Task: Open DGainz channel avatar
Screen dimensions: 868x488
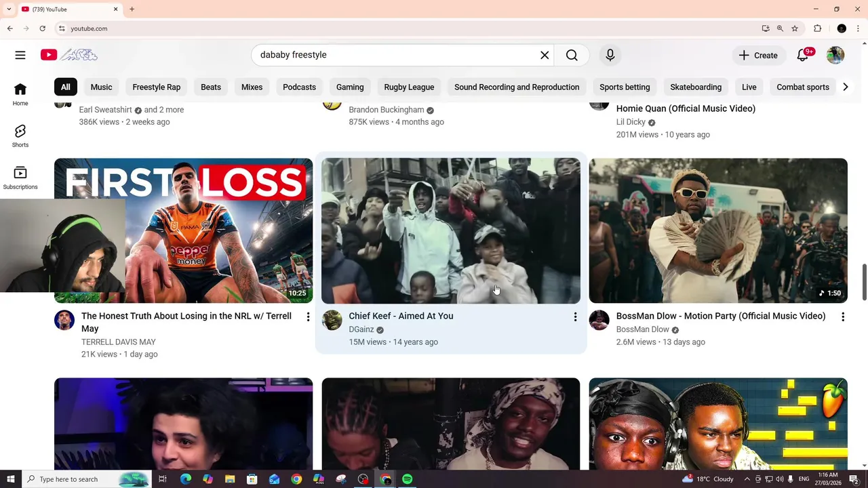Action: [x=332, y=320]
